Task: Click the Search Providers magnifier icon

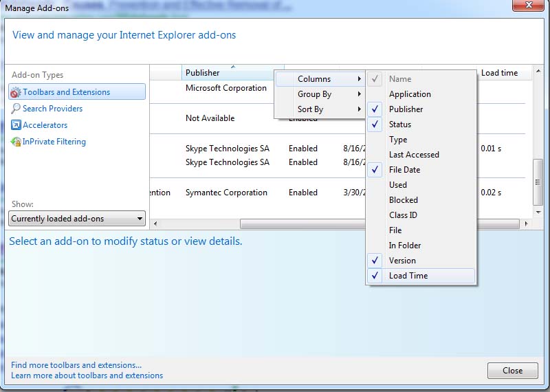Action: [15, 109]
